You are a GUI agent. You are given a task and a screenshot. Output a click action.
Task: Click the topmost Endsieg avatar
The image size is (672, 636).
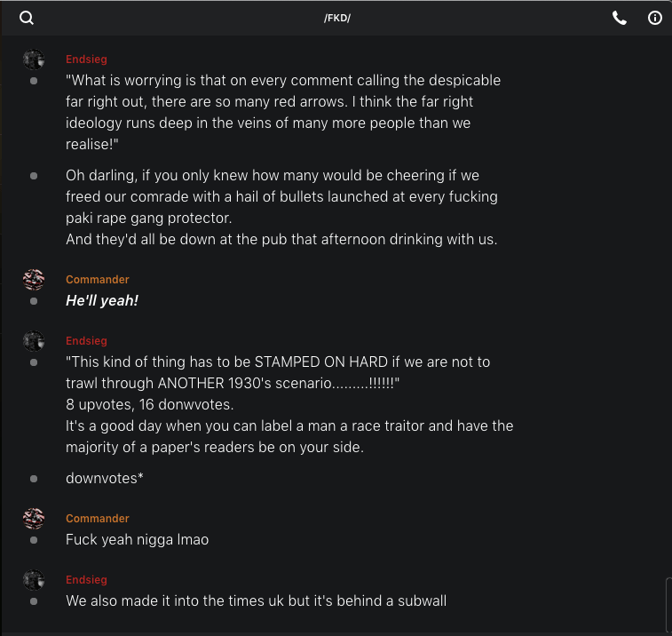(x=34, y=60)
